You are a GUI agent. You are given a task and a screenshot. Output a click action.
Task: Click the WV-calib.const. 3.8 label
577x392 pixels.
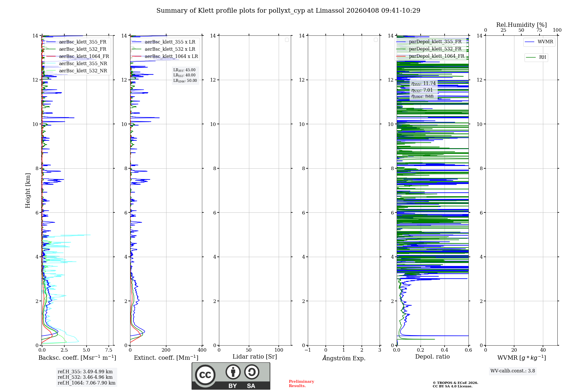click(x=512, y=371)
